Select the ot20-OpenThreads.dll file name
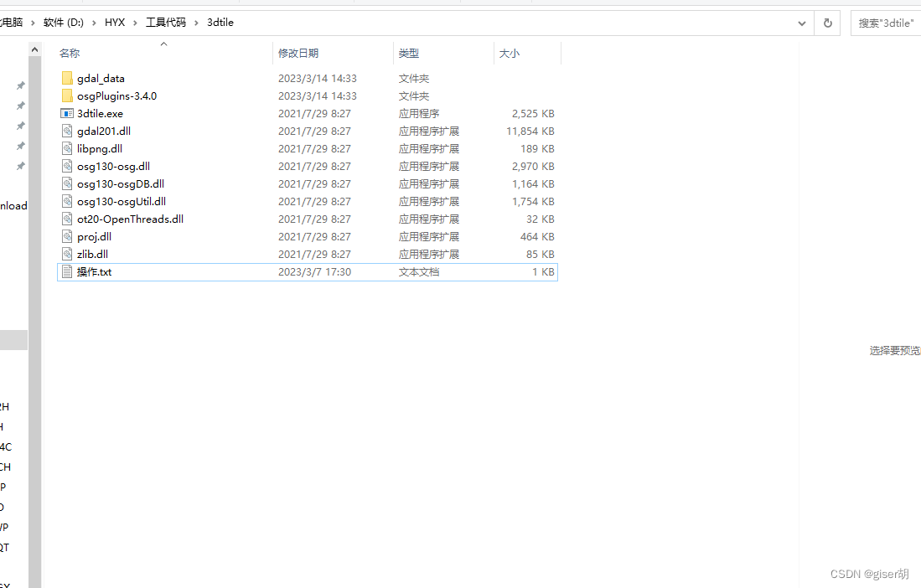 tap(130, 219)
